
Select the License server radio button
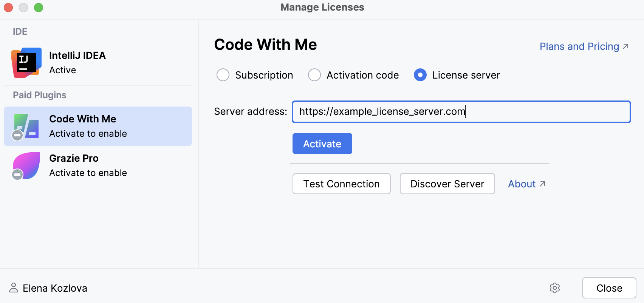click(x=420, y=75)
